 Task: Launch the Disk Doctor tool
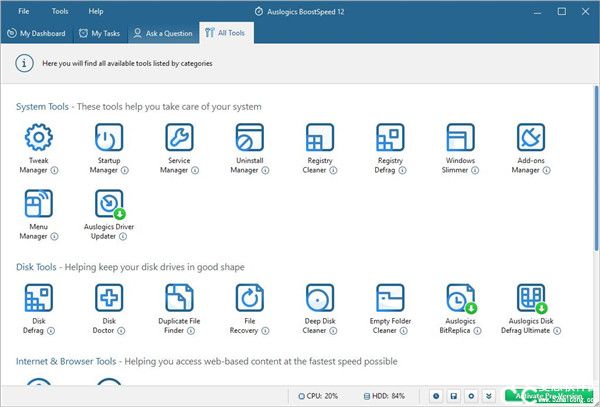108,297
